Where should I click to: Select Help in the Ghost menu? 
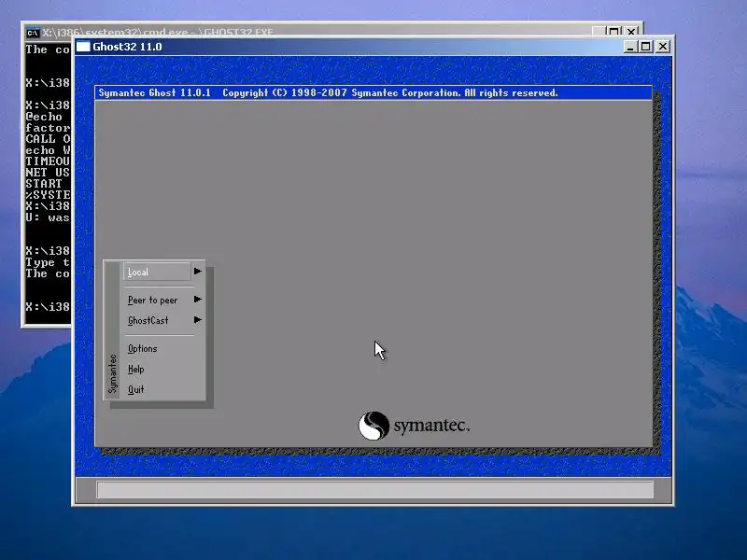click(135, 369)
